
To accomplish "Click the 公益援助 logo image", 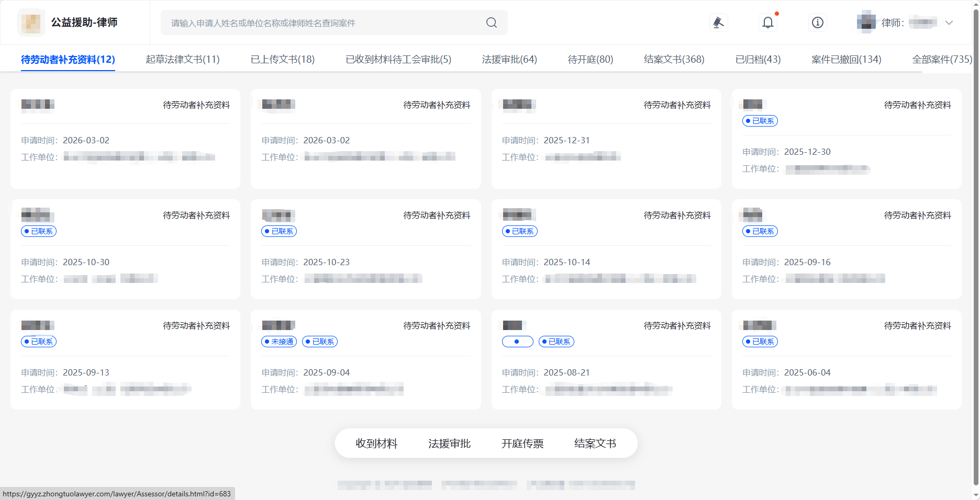I will [31, 22].
